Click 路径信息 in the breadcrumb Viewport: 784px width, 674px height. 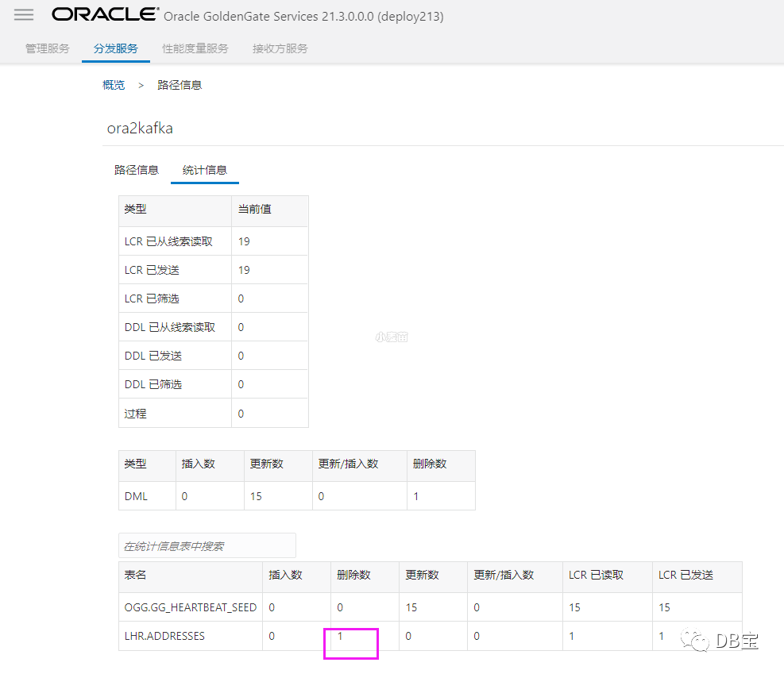coord(180,85)
